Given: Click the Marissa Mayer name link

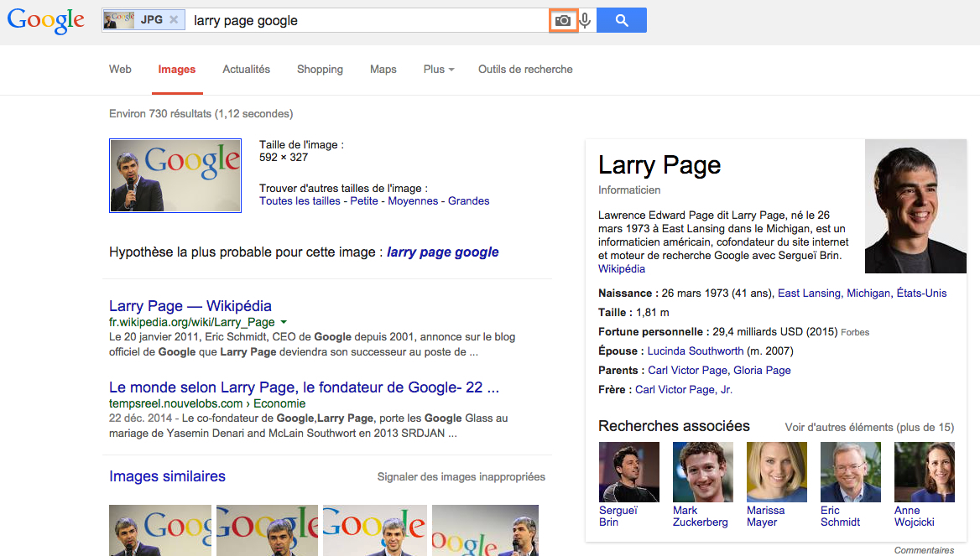Looking at the screenshot, I should (x=765, y=516).
